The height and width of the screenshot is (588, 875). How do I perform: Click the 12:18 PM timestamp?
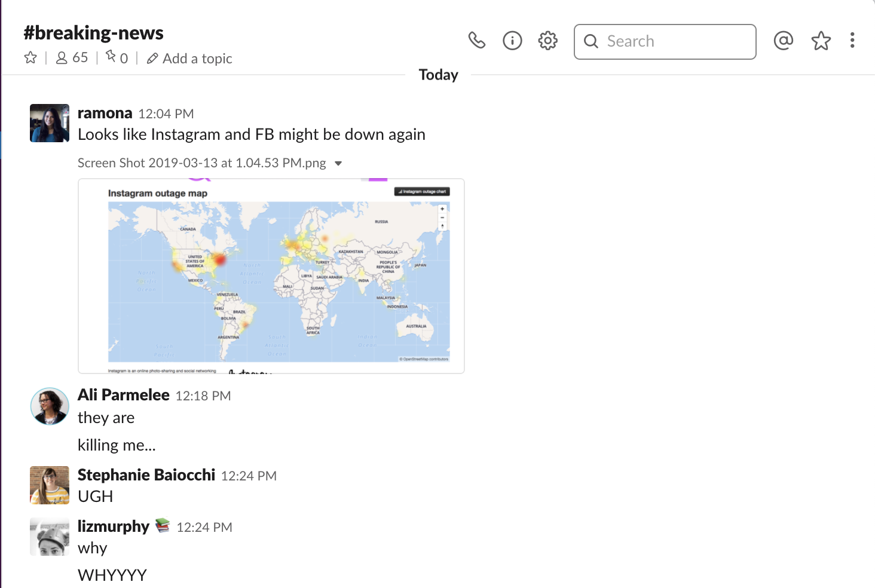click(203, 396)
